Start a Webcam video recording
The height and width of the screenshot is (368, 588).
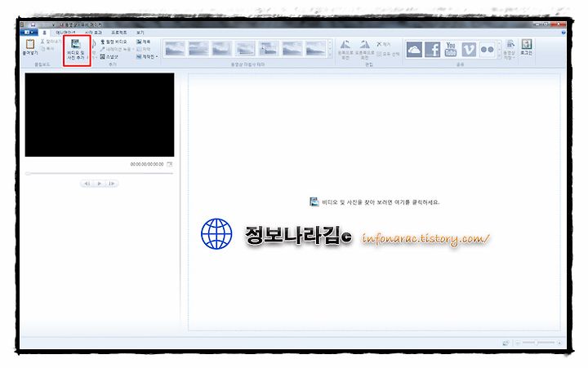tap(114, 42)
